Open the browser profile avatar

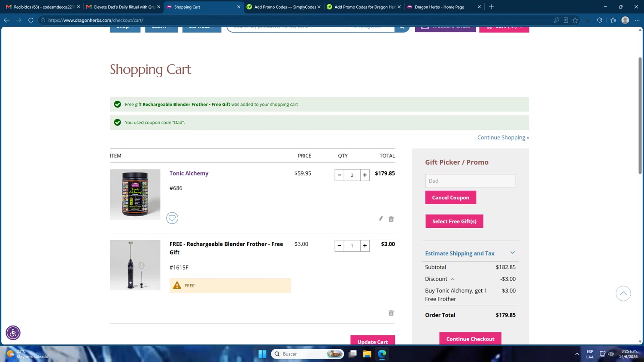(x=625, y=20)
